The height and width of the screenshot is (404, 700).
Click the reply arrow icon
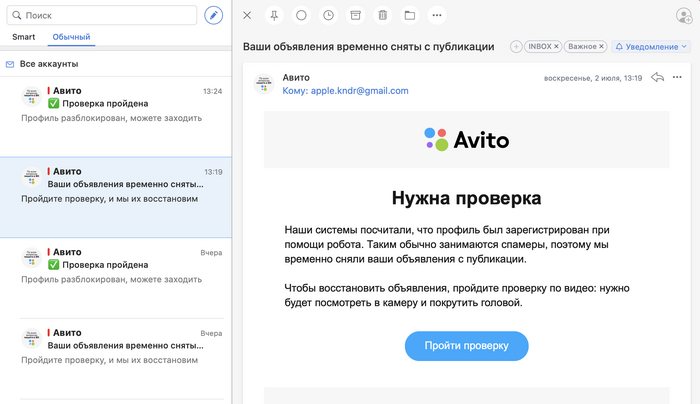657,77
